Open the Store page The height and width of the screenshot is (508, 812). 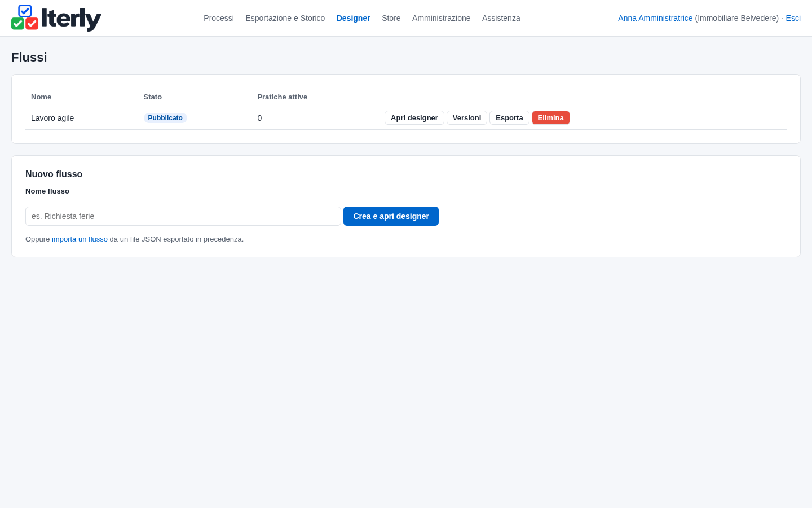pyautogui.click(x=391, y=18)
